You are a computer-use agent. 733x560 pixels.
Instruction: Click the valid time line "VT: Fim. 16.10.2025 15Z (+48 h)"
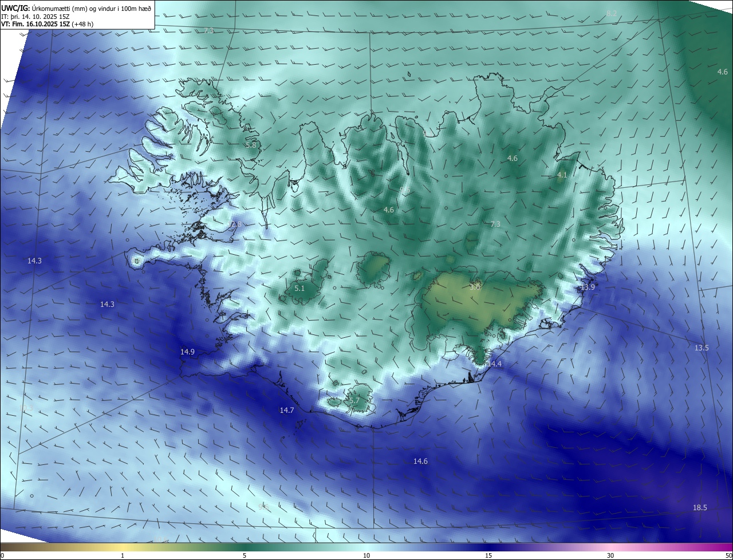pyautogui.click(x=48, y=25)
